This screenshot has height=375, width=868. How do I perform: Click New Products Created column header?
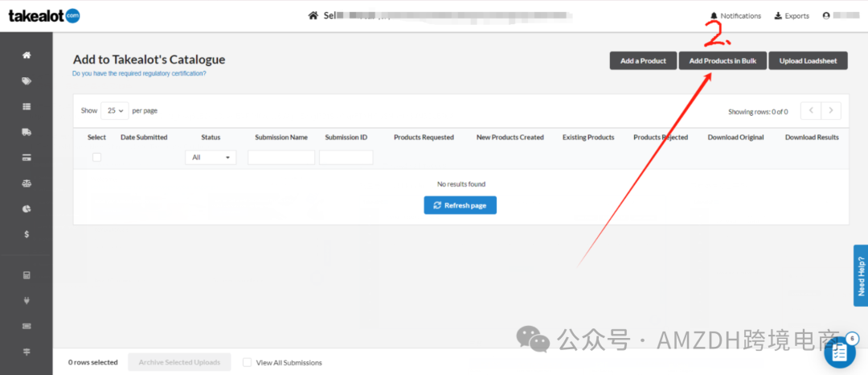tap(510, 138)
